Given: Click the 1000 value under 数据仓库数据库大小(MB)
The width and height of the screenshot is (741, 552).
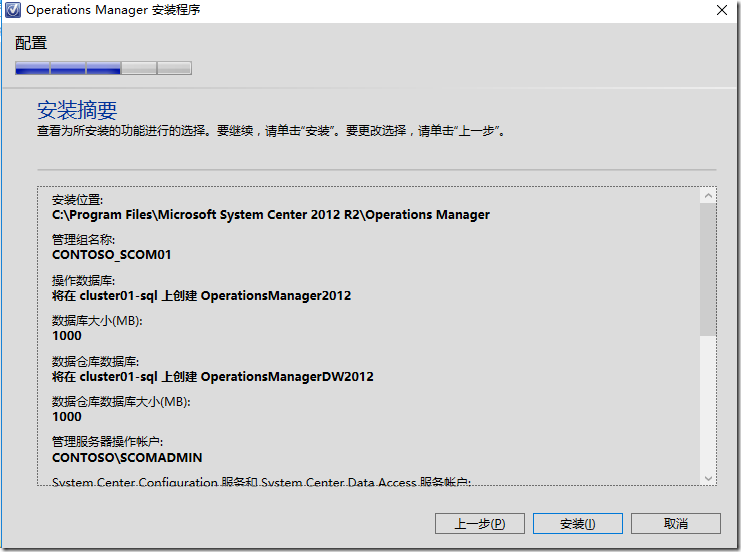Looking at the screenshot, I should (x=67, y=417).
